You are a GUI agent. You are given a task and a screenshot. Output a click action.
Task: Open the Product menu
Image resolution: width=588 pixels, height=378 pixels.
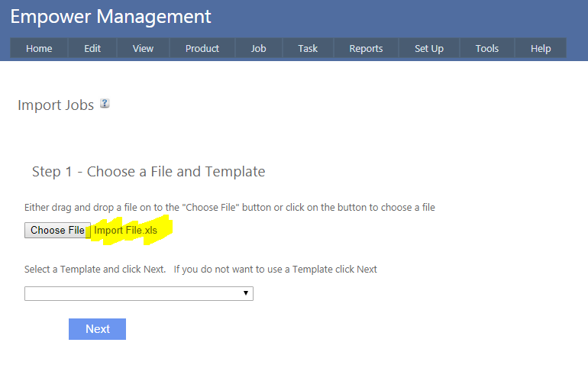(x=202, y=48)
